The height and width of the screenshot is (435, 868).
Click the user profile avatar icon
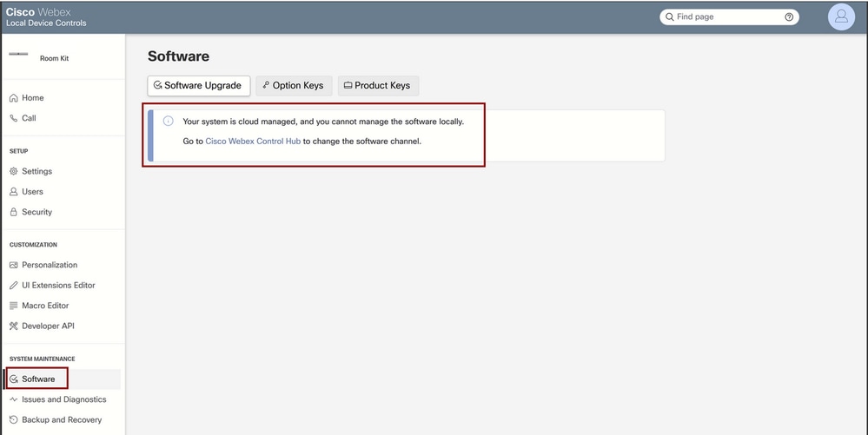pos(841,16)
